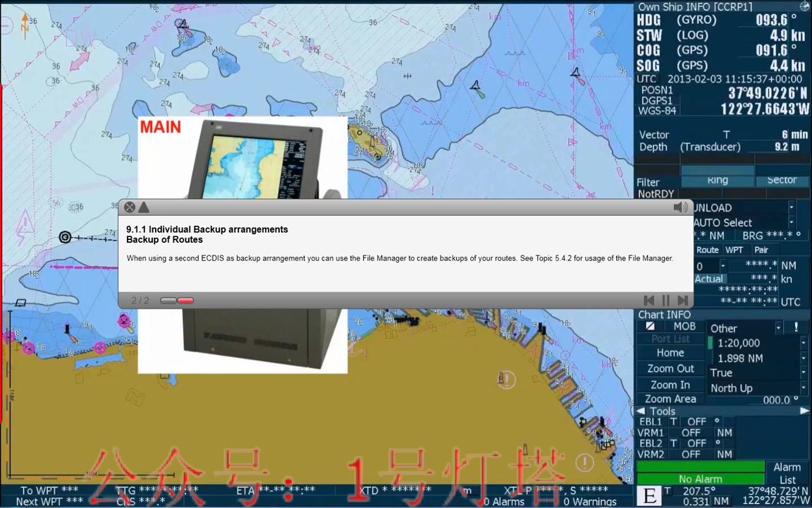Click the triangle collapse icon in popup header
The height and width of the screenshot is (508, 812).
[x=144, y=207]
